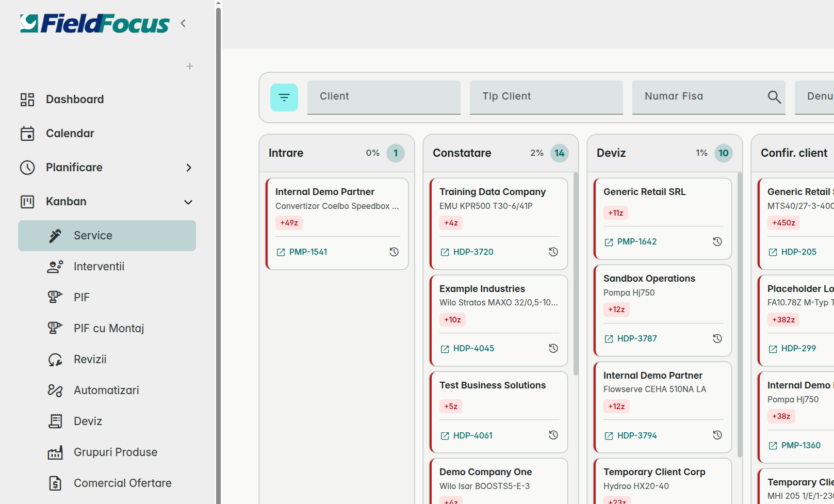View history of the HDP-4045 card
The height and width of the screenshot is (504, 834).
[553, 348]
